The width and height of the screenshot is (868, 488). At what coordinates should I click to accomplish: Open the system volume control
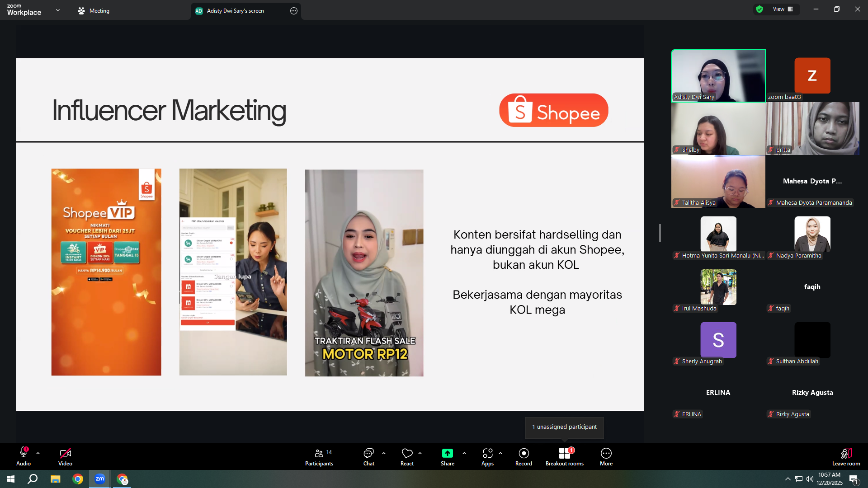click(810, 479)
